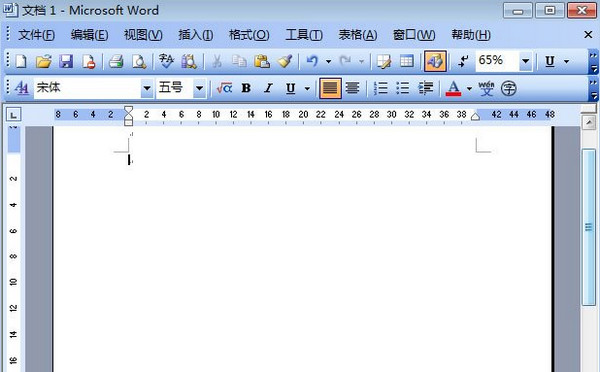
Task: Undo the last action
Action: click(312, 61)
